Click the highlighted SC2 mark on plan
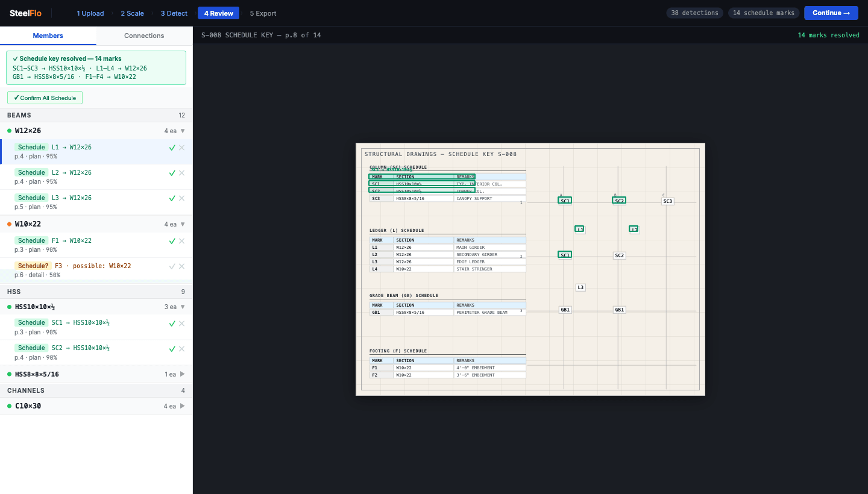 tap(619, 201)
